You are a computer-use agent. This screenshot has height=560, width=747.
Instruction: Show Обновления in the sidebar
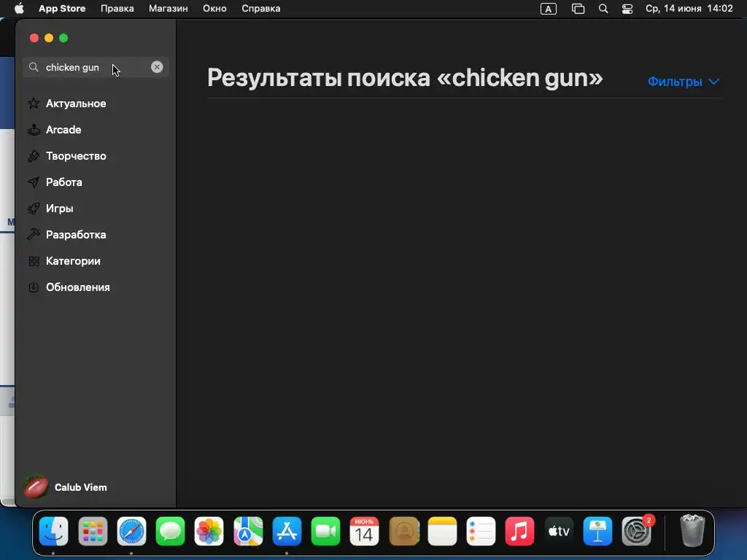[x=96, y=287]
